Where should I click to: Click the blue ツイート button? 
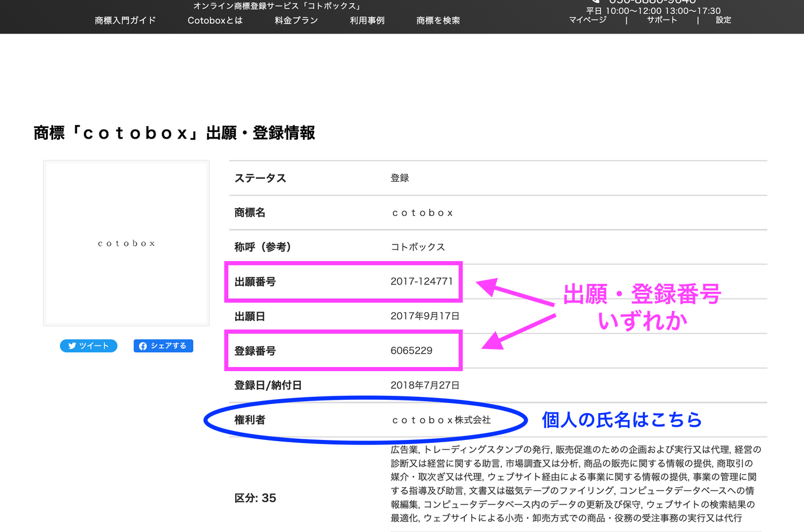point(89,346)
